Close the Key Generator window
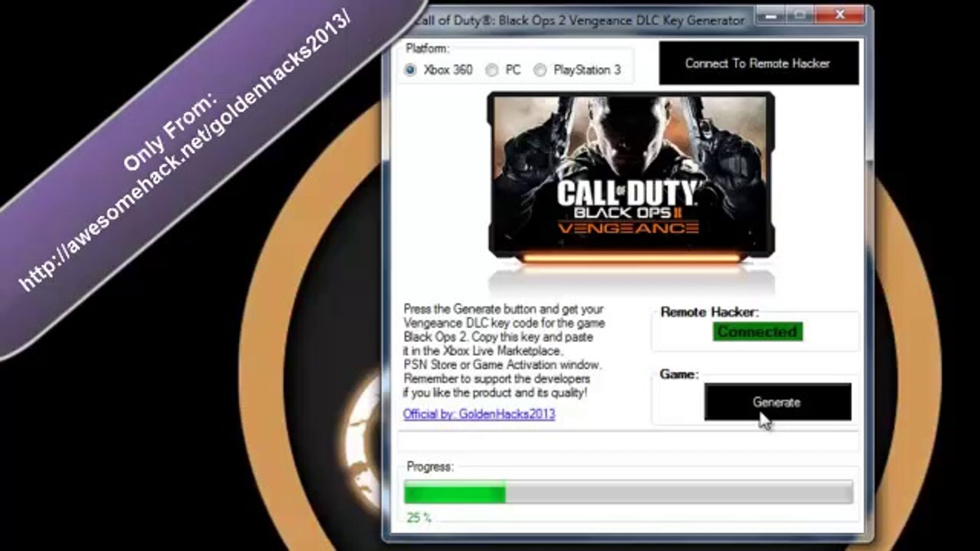Screen dimensions: 980x551 tap(840, 16)
